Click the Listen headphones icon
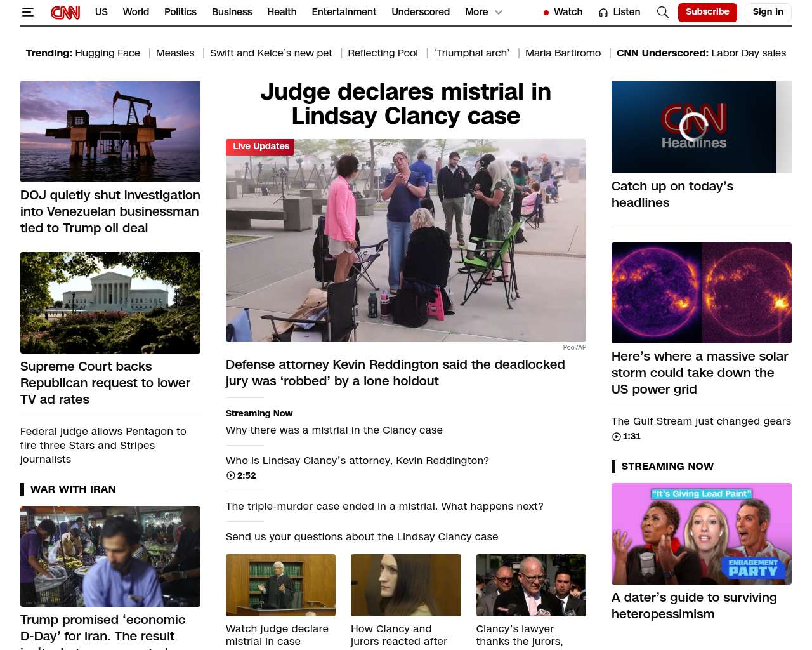Image resolution: width=812 pixels, height=650 pixels. [x=603, y=13]
